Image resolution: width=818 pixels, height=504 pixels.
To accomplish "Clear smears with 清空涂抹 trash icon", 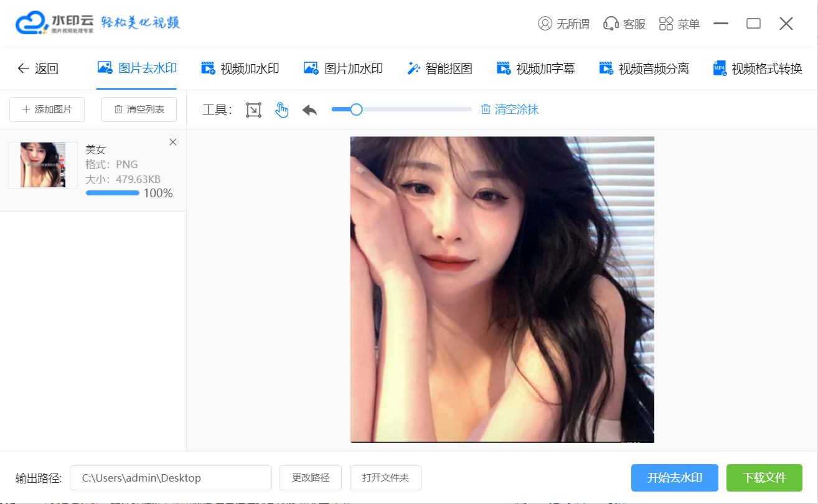I will (x=486, y=110).
